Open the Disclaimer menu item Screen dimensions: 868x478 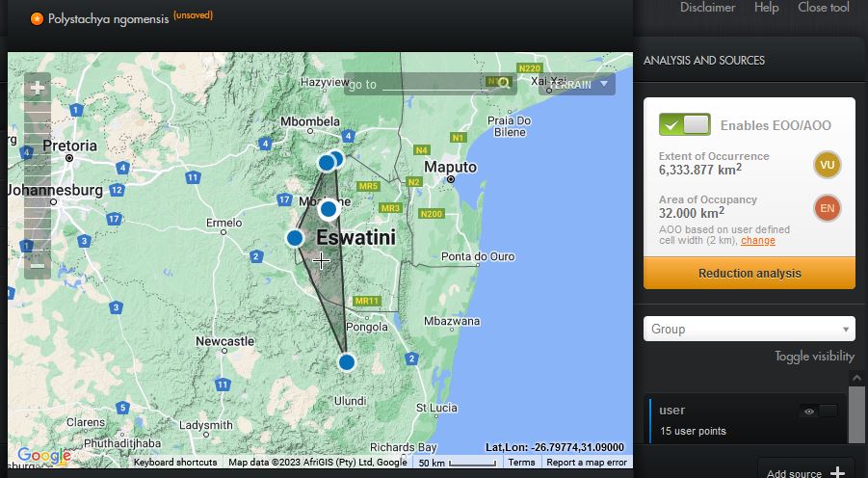pyautogui.click(x=707, y=8)
